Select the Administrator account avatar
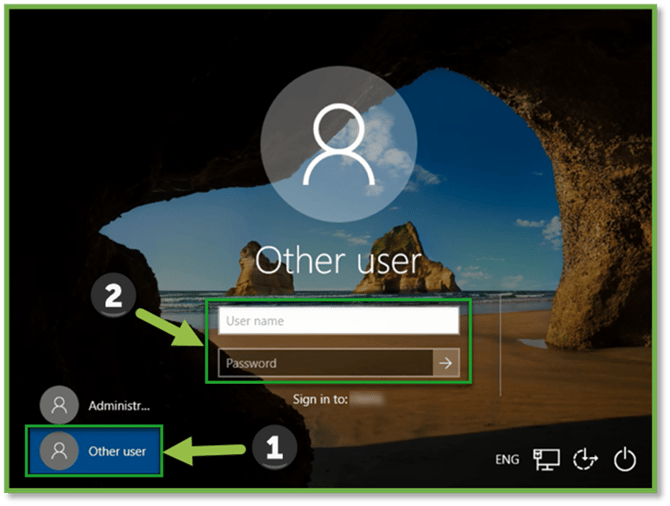This screenshot has height=506, width=670. point(59,406)
